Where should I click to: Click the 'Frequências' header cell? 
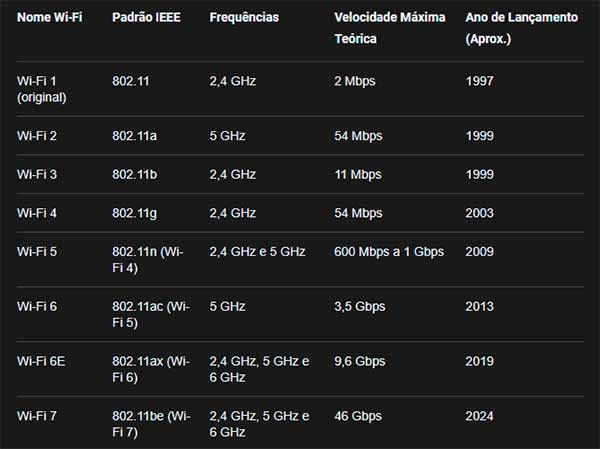pyautogui.click(x=244, y=18)
